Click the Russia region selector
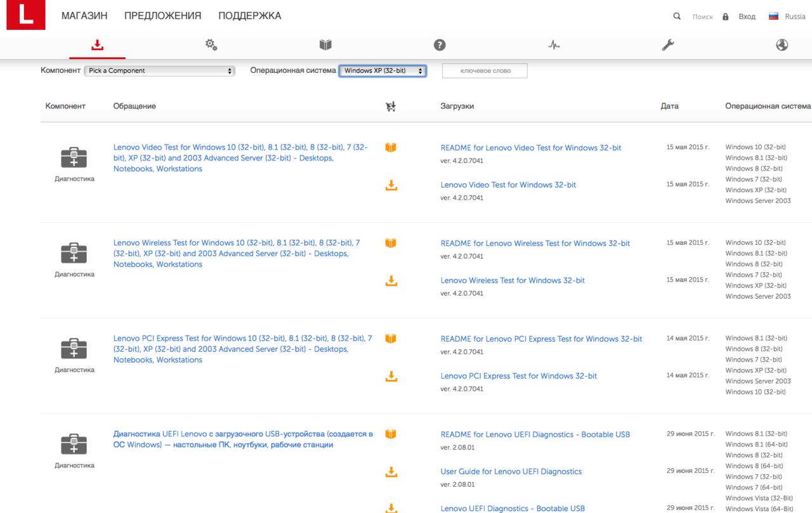812x513 pixels. click(795, 16)
